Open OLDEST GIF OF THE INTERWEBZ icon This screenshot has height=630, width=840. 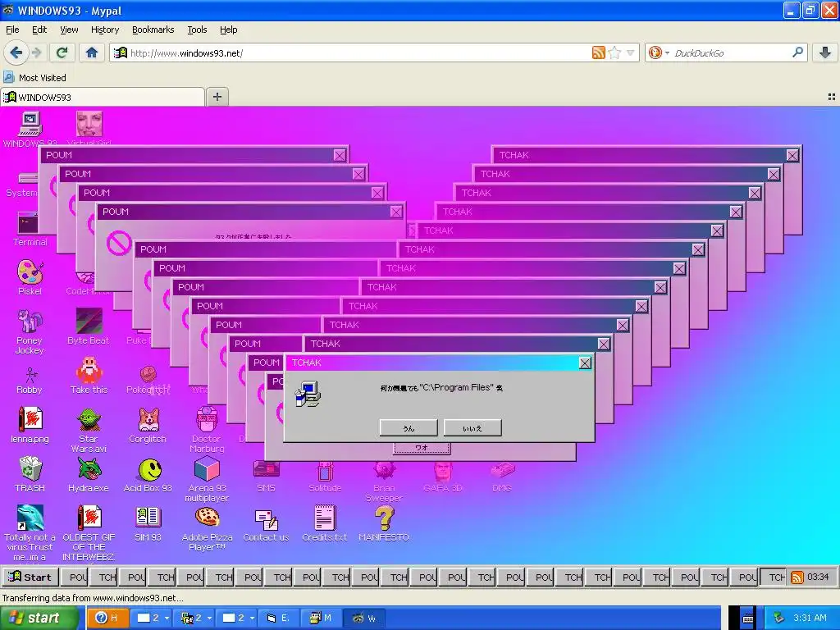click(89, 518)
